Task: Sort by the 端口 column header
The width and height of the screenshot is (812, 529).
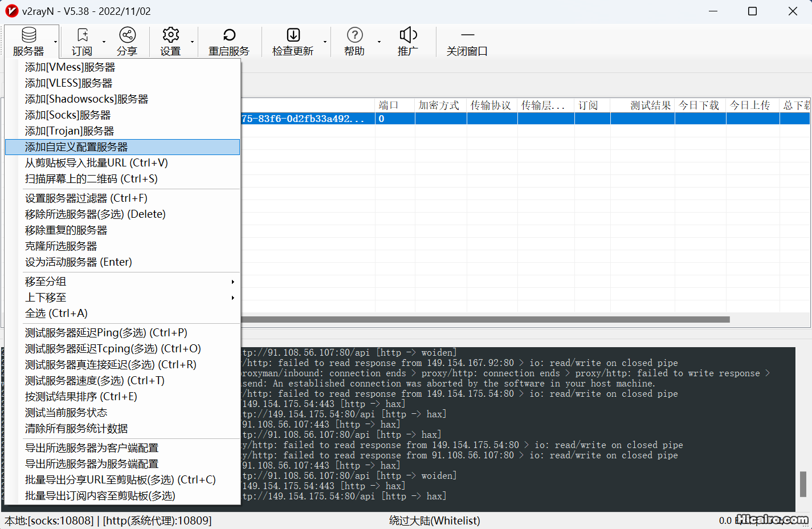Action: pos(395,105)
